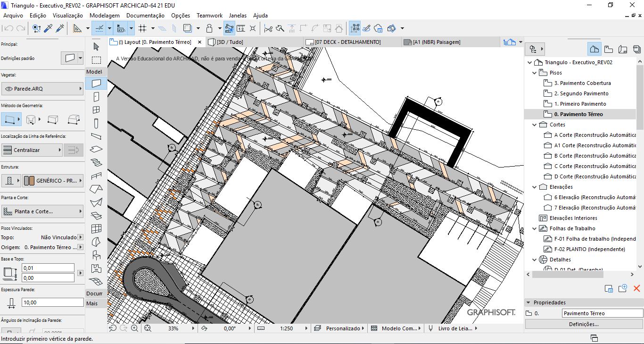
Task: Click the Measure tool ruler icon
Action: click(x=241, y=28)
